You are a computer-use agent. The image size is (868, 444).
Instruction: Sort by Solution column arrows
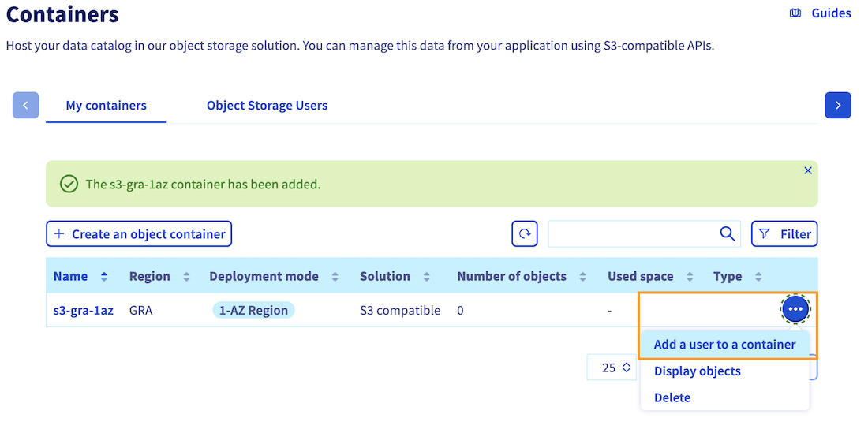tap(427, 277)
